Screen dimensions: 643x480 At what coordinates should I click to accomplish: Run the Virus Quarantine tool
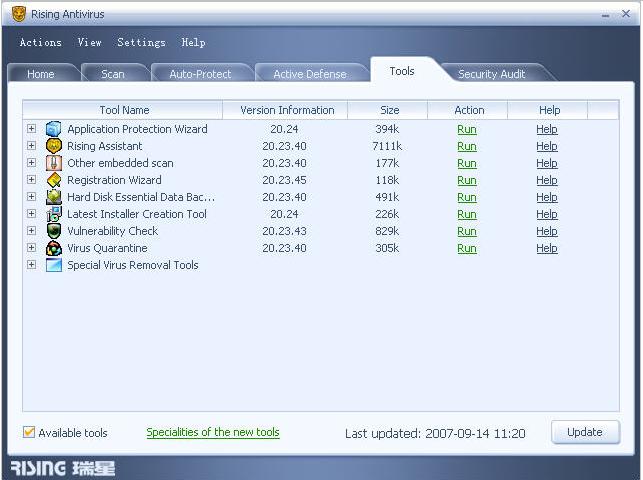[x=467, y=248]
